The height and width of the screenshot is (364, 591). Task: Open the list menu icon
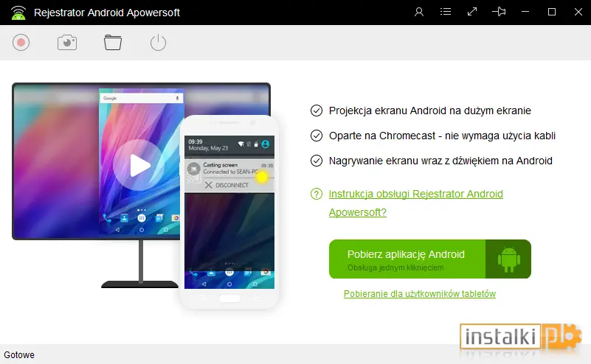click(x=446, y=12)
